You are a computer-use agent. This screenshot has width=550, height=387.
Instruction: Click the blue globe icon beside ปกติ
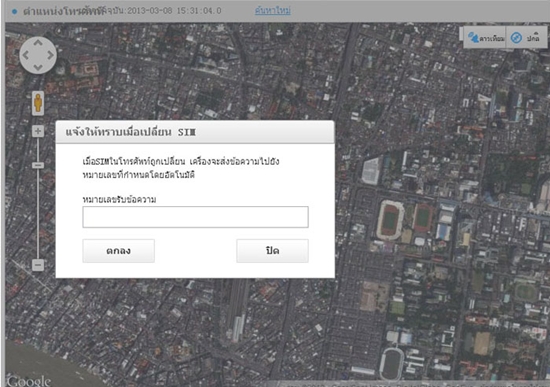[x=516, y=38]
